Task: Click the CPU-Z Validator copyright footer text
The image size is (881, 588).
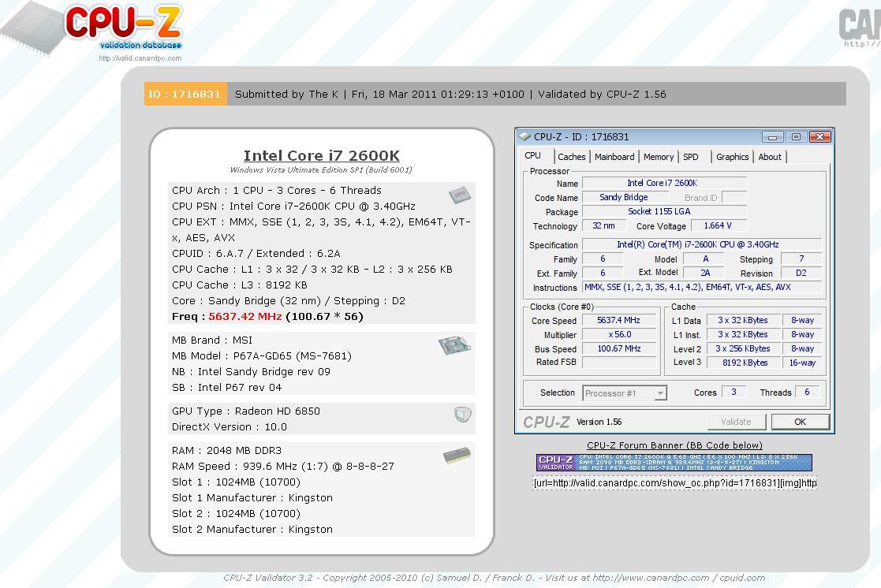Action: [x=495, y=578]
